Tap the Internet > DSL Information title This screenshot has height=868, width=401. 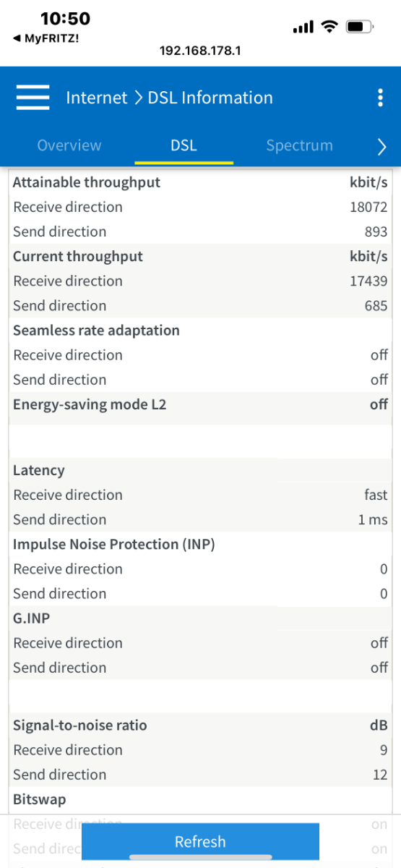click(x=169, y=98)
